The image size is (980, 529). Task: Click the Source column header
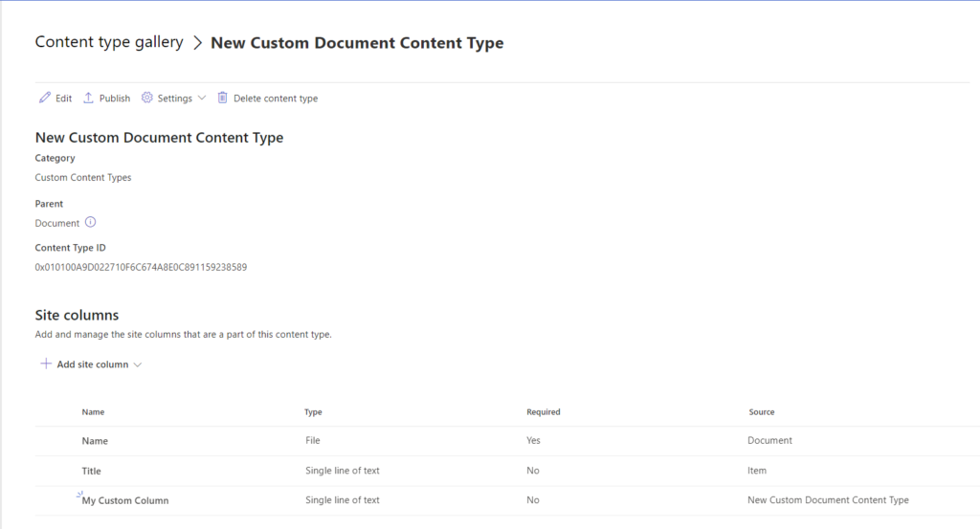761,411
